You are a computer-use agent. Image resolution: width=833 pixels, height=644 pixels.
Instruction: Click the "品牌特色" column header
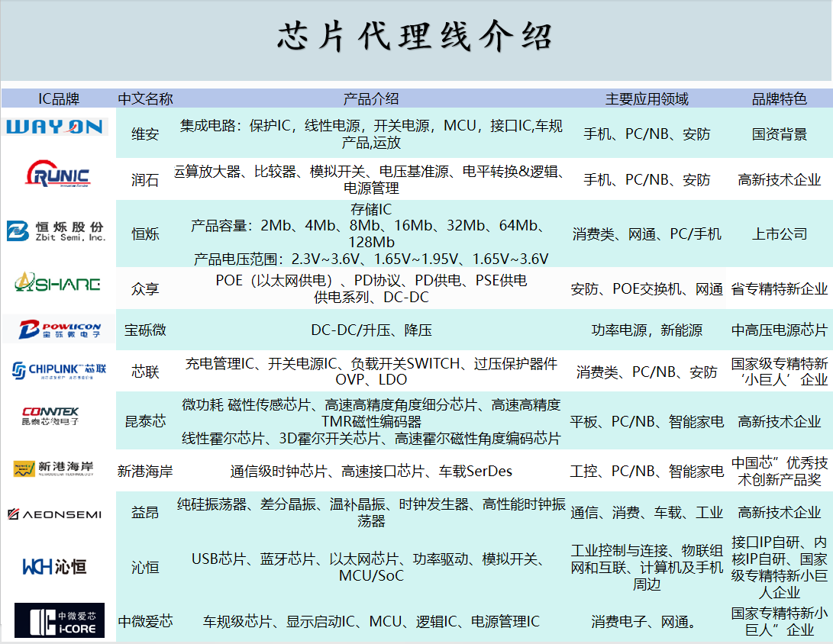tap(779, 98)
